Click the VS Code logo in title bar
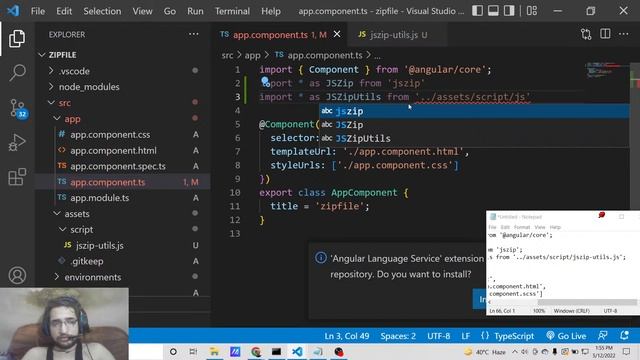 point(13,10)
